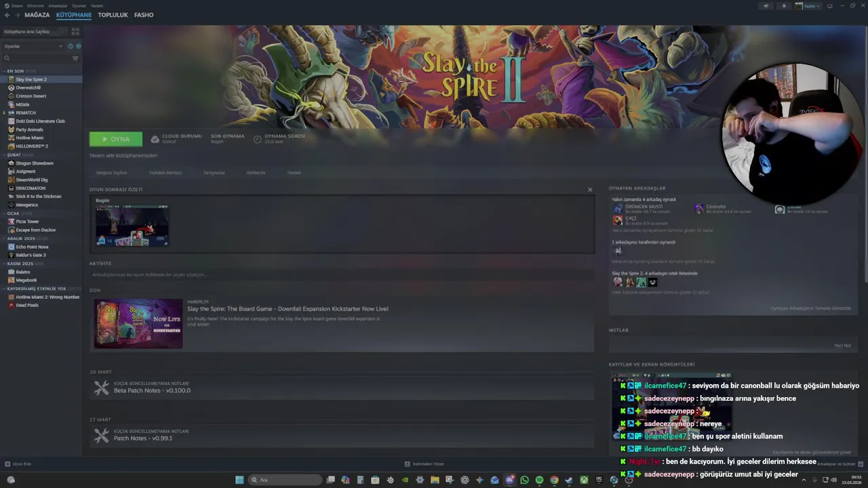Open the Mağaza Sayfası link

(x=111, y=173)
